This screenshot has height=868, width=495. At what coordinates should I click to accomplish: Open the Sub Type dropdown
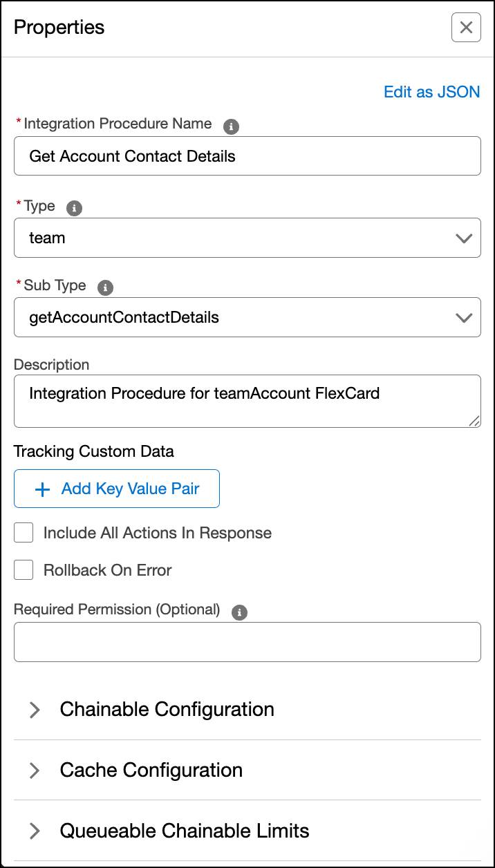[247, 317]
